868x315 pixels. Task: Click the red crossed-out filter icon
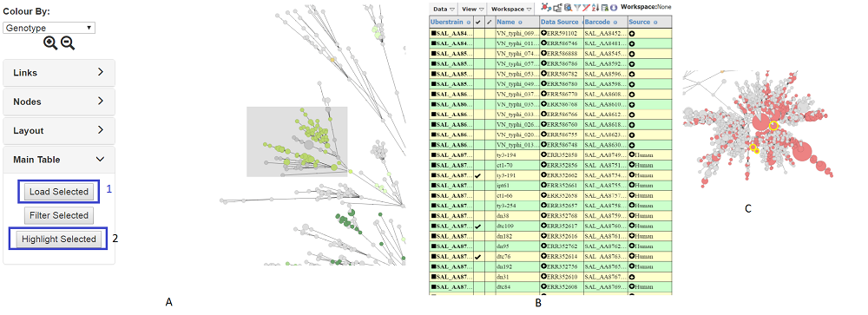click(x=586, y=8)
